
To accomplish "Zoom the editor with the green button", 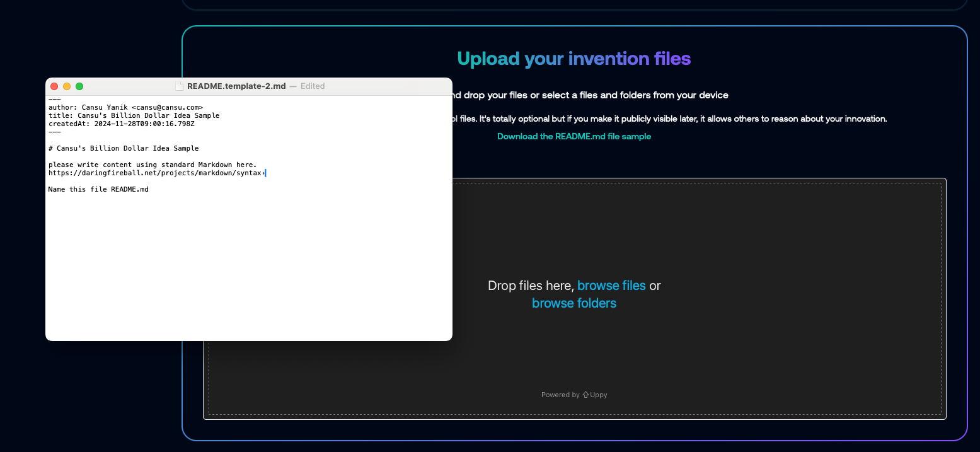I will [x=79, y=86].
